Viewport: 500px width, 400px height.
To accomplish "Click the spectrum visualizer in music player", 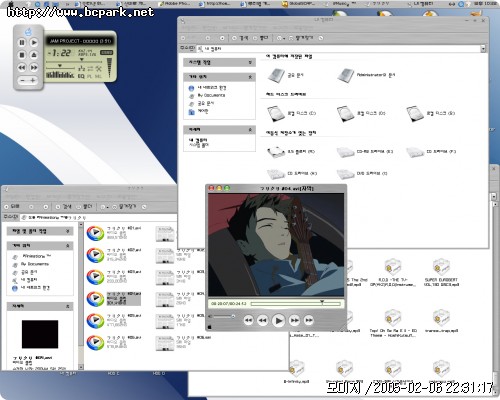I will click(x=60, y=75).
